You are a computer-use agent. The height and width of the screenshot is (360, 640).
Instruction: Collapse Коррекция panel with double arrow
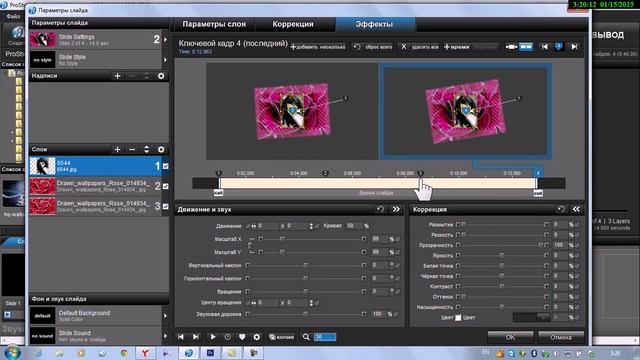[x=576, y=209]
